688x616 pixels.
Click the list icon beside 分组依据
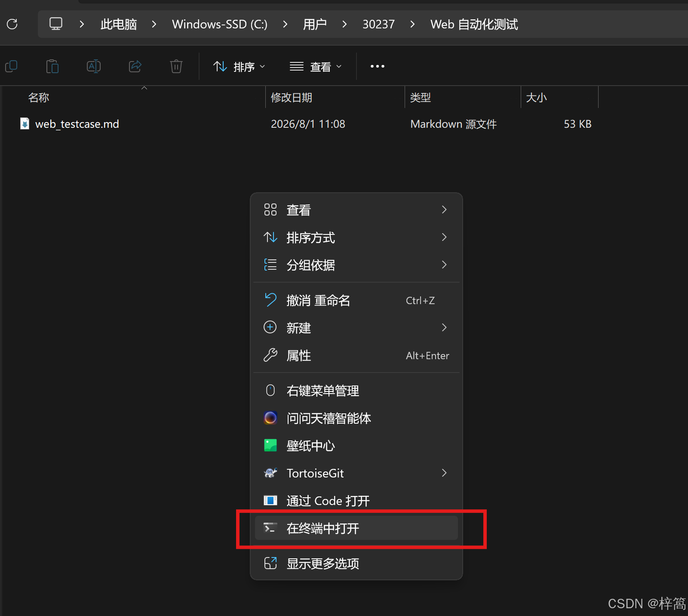pos(270,265)
